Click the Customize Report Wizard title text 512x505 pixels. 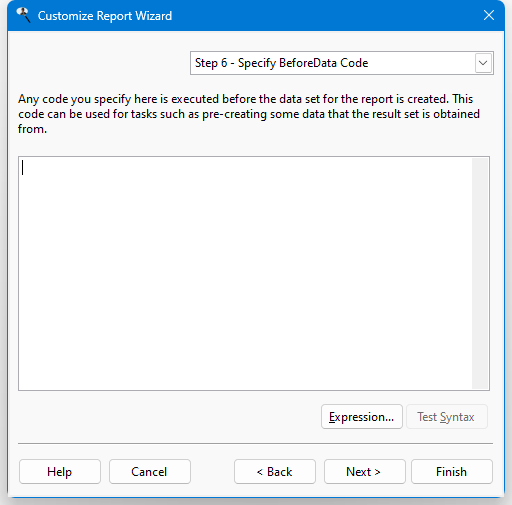[105, 16]
